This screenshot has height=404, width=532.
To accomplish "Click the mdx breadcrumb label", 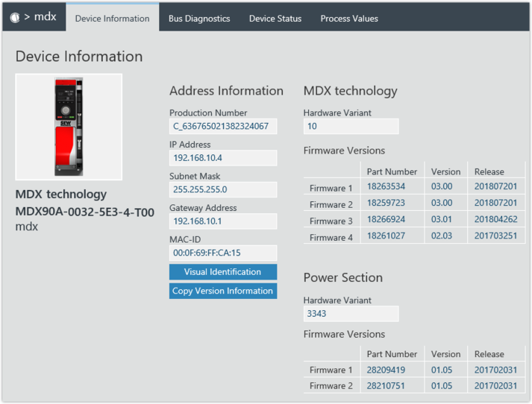I will (45, 17).
